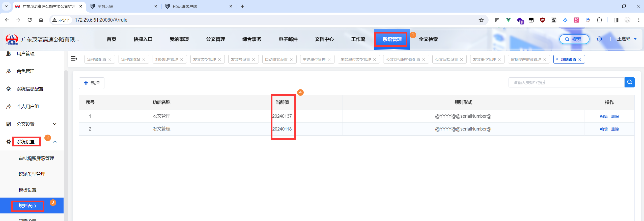
Task: Click the 系统信息配置 gear icon
Action: point(9,89)
